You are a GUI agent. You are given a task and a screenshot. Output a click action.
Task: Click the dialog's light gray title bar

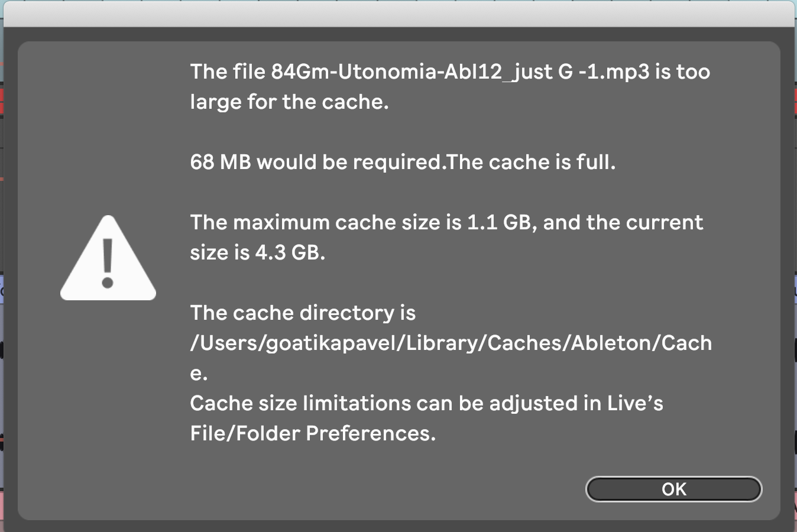pyautogui.click(x=398, y=14)
